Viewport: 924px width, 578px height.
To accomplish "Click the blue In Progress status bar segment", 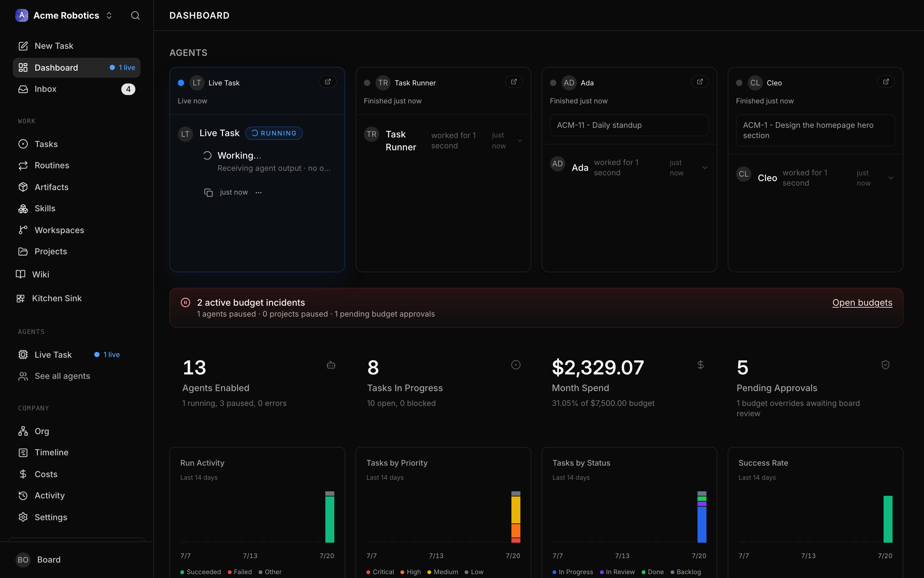I will pos(702,524).
